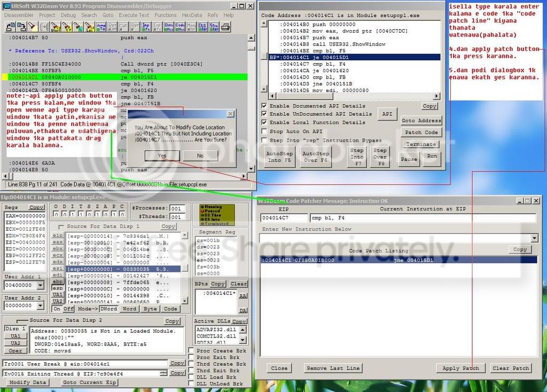The width and height of the screenshot is (547, 392).
Task: Enable DLL Load Brk checkbox
Action: pyautogui.click(x=191, y=377)
